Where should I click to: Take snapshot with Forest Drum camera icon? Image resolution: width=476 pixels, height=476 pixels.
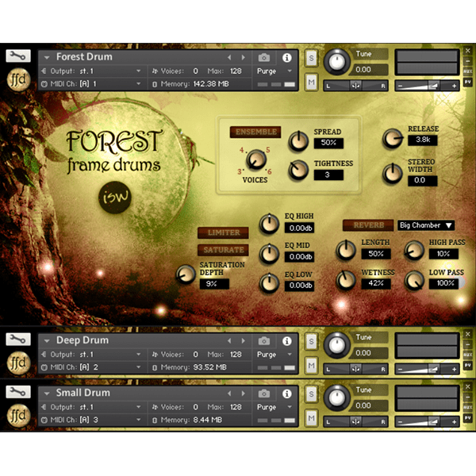264,57
